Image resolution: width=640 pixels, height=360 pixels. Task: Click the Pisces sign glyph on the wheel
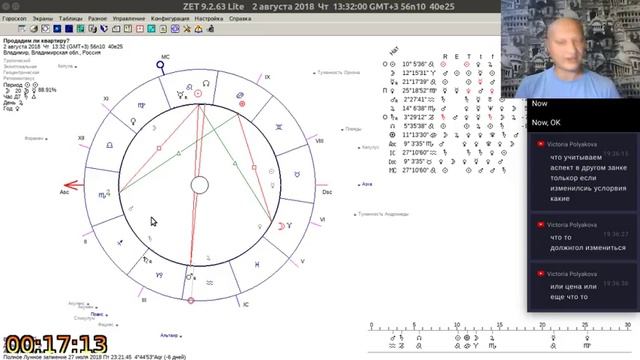[x=257, y=265]
